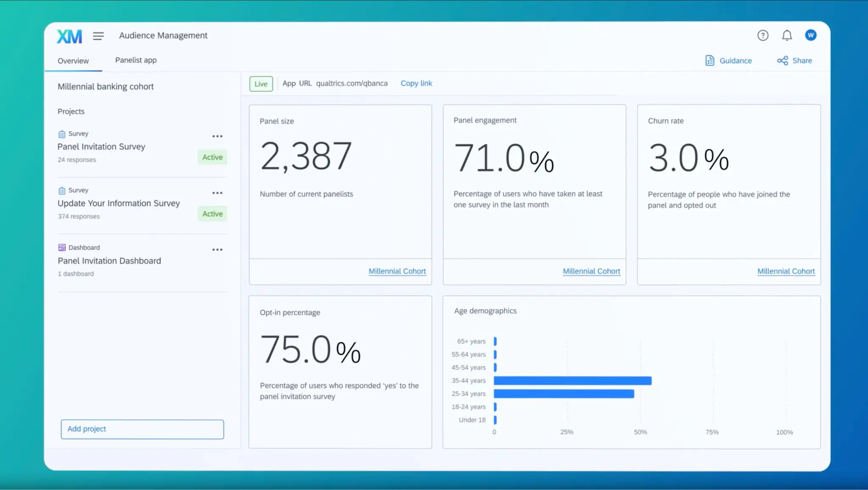Click the 71.0% panel engagement value

(504, 158)
